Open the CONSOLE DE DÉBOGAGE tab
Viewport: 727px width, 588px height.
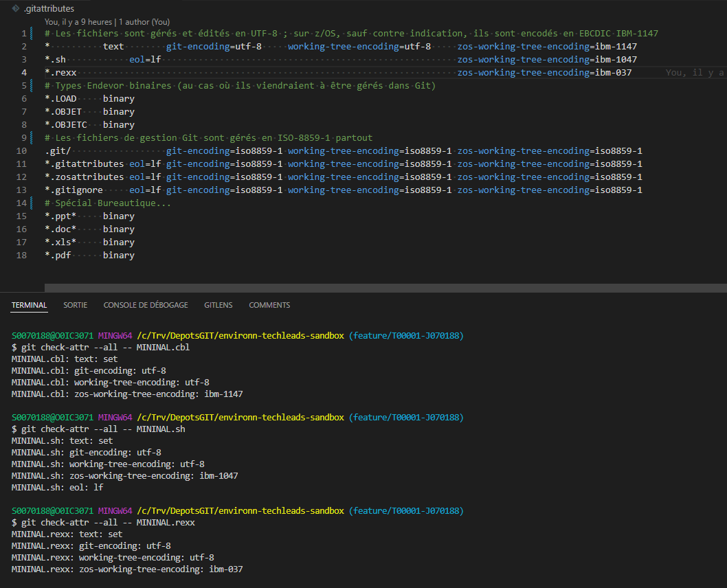146,305
